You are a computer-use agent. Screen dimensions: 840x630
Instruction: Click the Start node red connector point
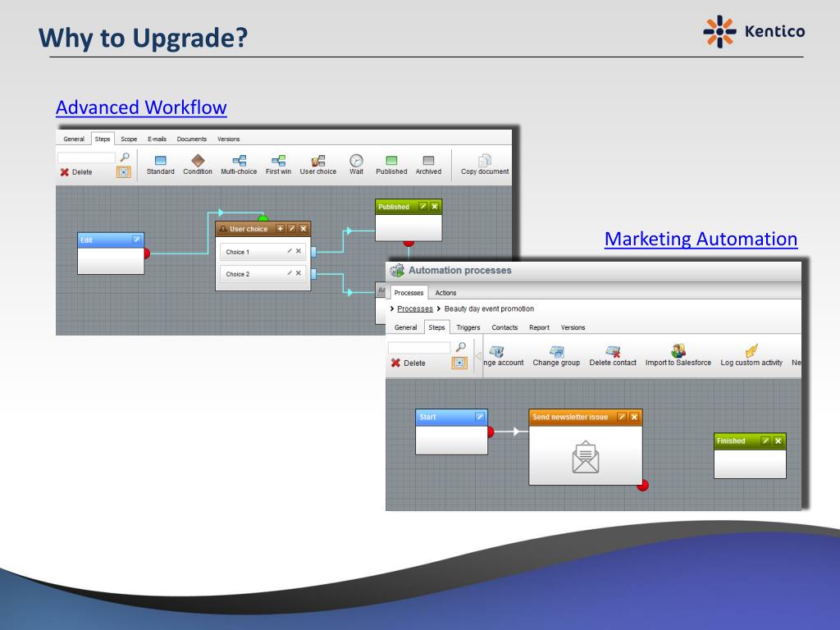point(491,431)
